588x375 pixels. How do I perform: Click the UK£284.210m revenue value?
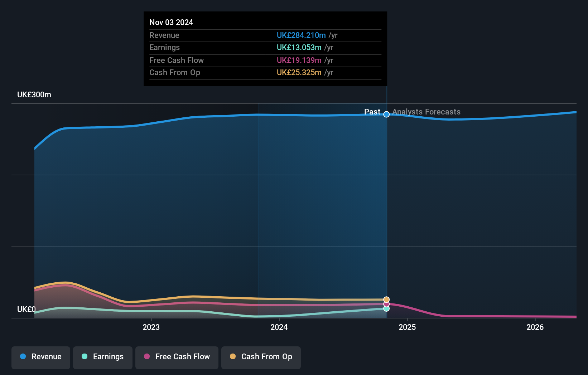pyautogui.click(x=301, y=35)
